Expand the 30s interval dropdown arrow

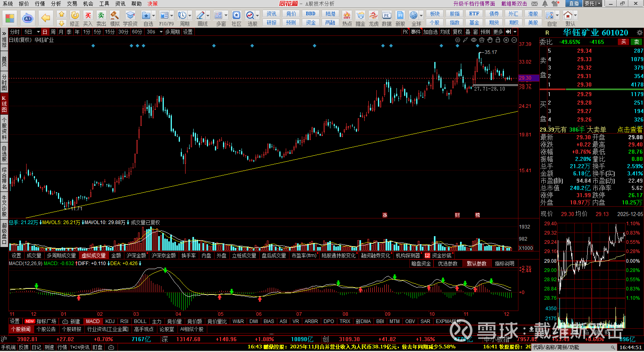point(161,32)
